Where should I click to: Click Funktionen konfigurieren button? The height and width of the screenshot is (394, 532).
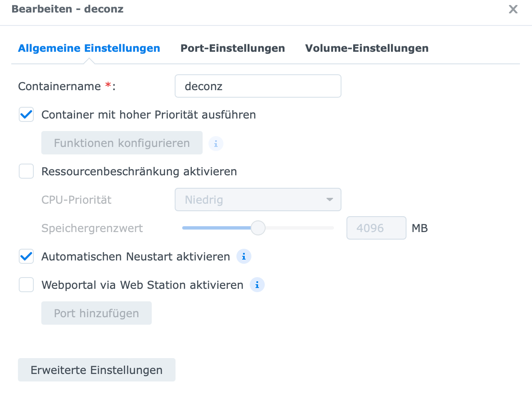click(x=122, y=143)
